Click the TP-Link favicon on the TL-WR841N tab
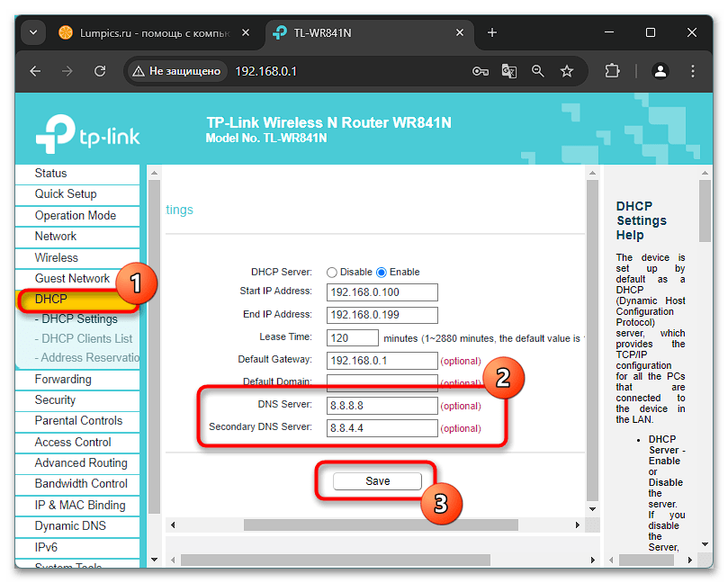 coord(280,32)
